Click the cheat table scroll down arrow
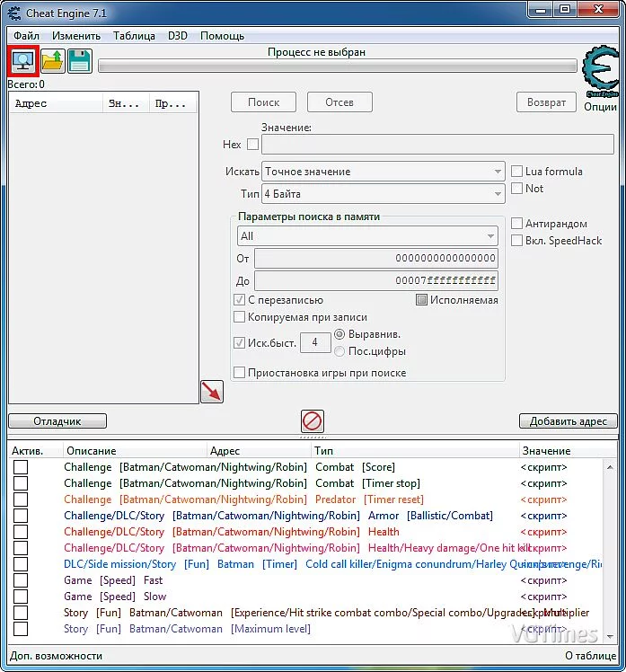The image size is (626, 672). point(610,636)
